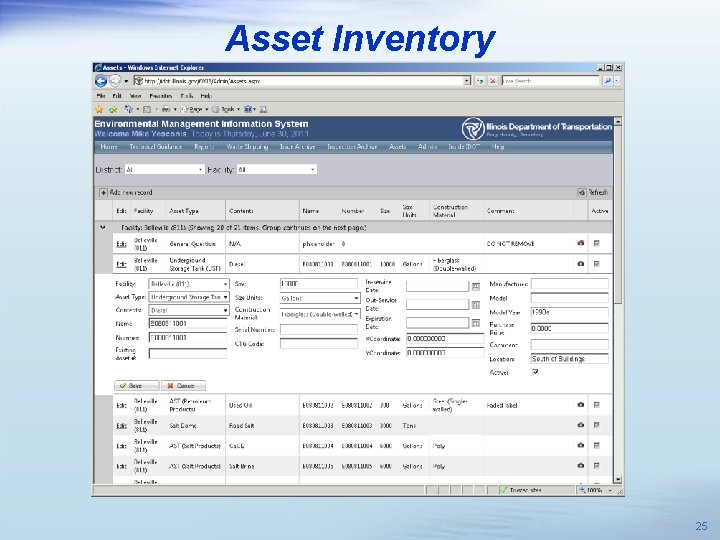Screen dimensions: 720x540
Task: Open the Edit menu in the menu bar
Action: [x=117, y=96]
